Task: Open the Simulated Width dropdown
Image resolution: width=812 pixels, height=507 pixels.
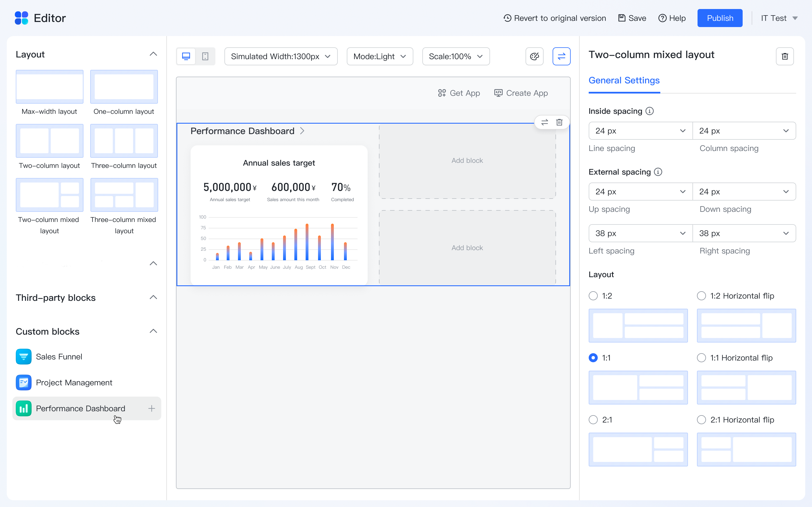Action: point(281,56)
